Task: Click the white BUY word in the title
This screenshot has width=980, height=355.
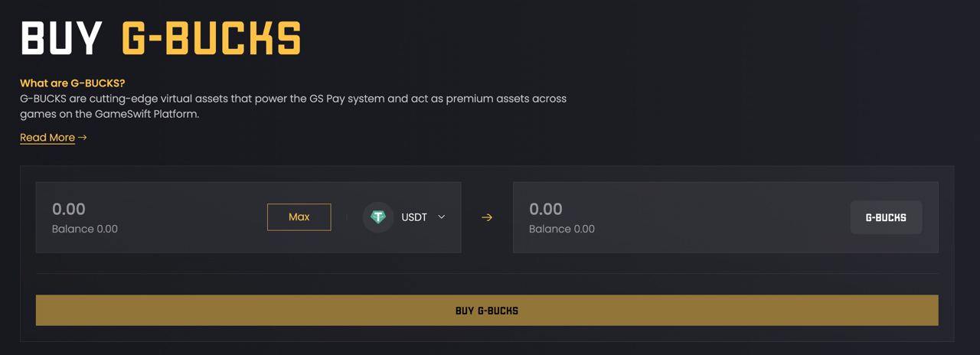Action: pos(61,36)
